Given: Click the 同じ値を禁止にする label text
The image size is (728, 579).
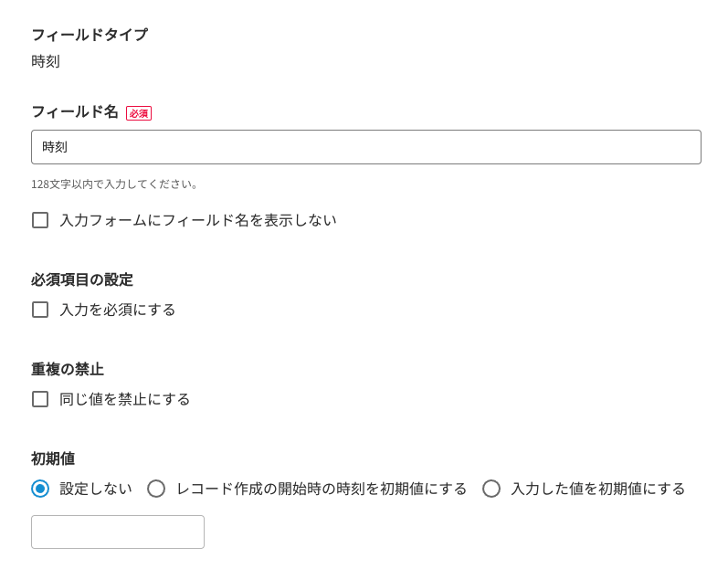Looking at the screenshot, I should [x=125, y=399].
